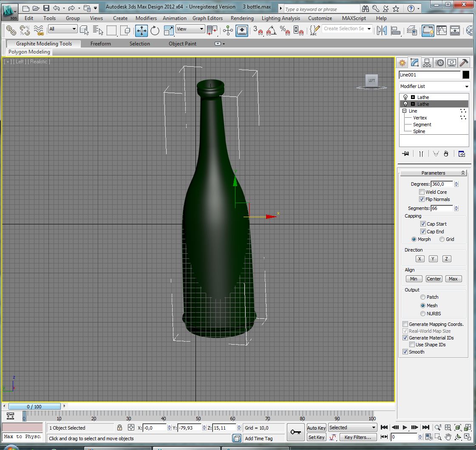476x450 pixels.
Task: Switch to the Freeform ribbon tab
Action: point(100,44)
